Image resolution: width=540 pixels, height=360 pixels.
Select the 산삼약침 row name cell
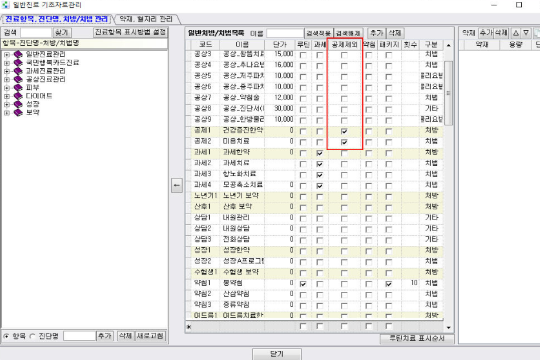(x=242, y=294)
